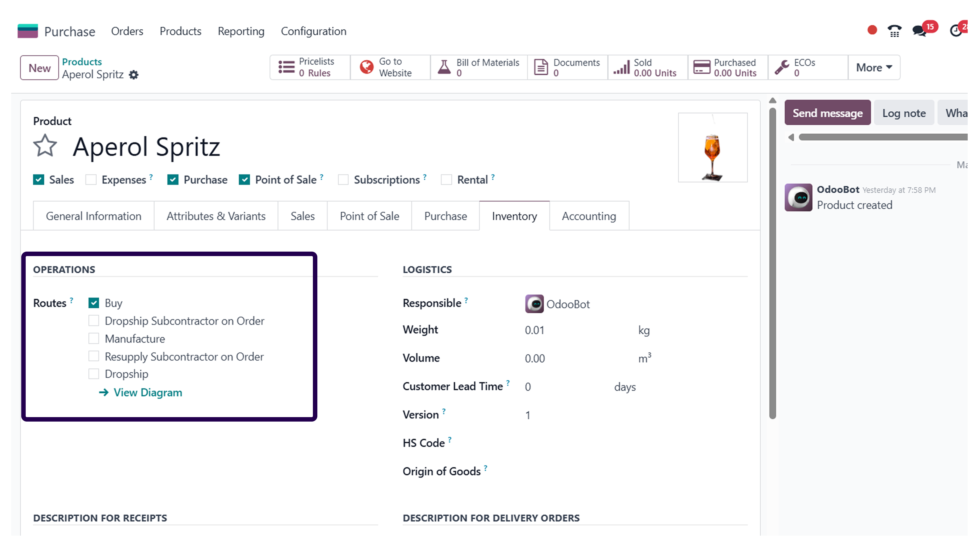The height and width of the screenshot is (558, 980).
Task: Open the Point of Sale tab
Action: coord(370,216)
